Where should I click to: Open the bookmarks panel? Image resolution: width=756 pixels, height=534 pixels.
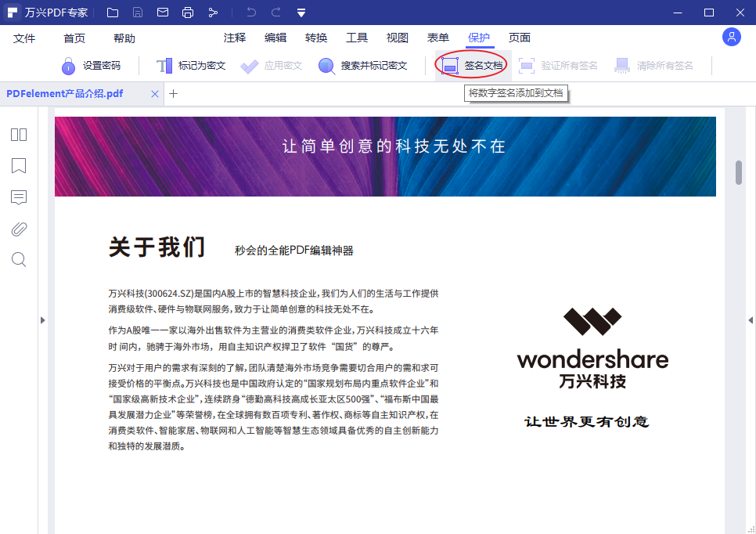[18, 166]
